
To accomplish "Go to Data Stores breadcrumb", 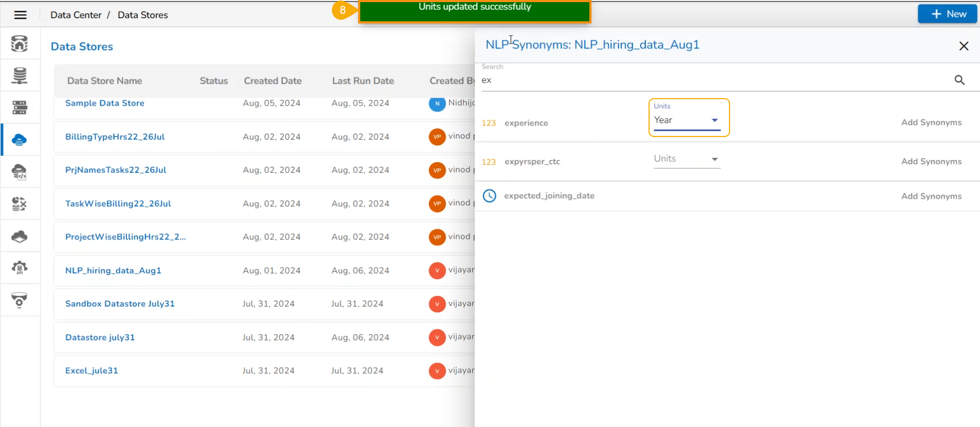I will [x=143, y=15].
